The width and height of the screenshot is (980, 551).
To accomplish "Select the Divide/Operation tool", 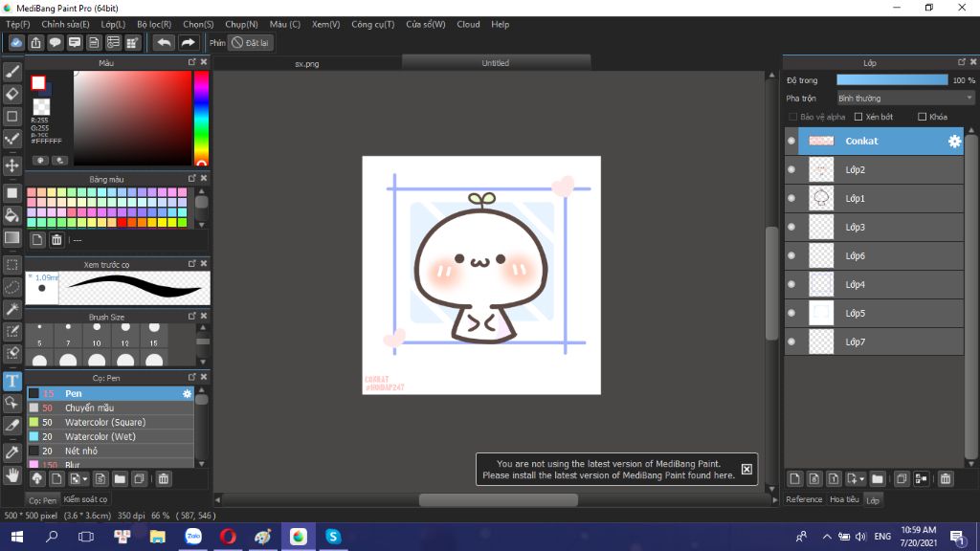I will (x=11, y=403).
